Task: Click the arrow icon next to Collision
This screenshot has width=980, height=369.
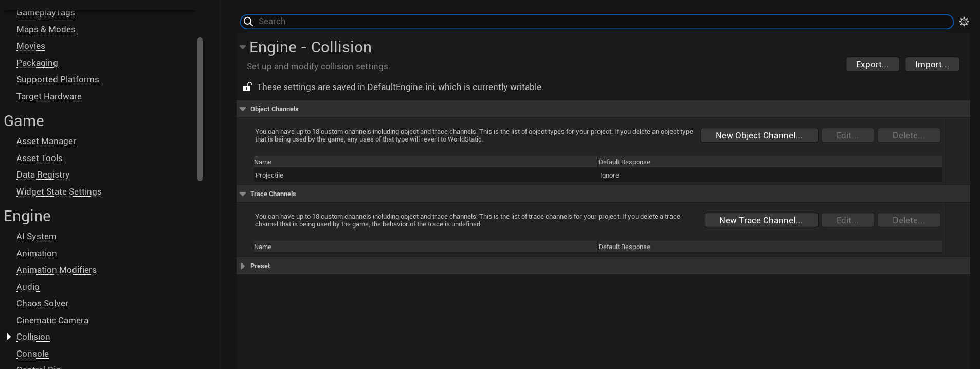Action: (8, 337)
